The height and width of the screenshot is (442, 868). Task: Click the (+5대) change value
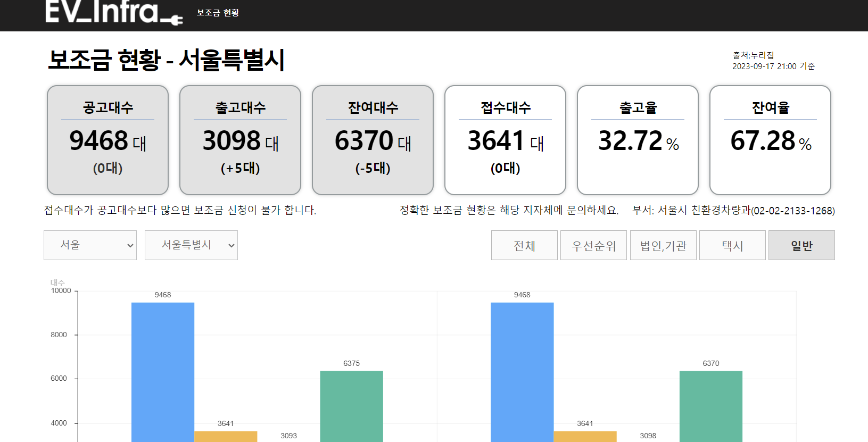pos(240,168)
